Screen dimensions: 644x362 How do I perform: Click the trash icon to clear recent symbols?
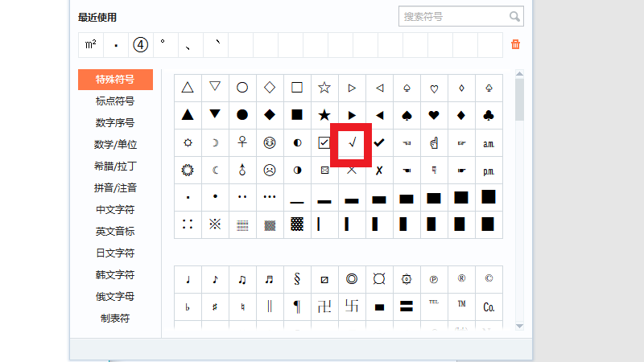(516, 44)
